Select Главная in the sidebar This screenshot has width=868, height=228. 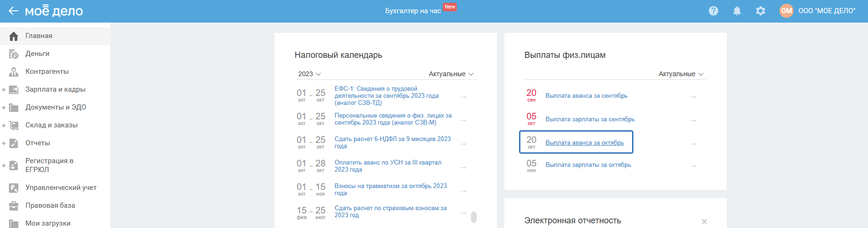click(39, 36)
